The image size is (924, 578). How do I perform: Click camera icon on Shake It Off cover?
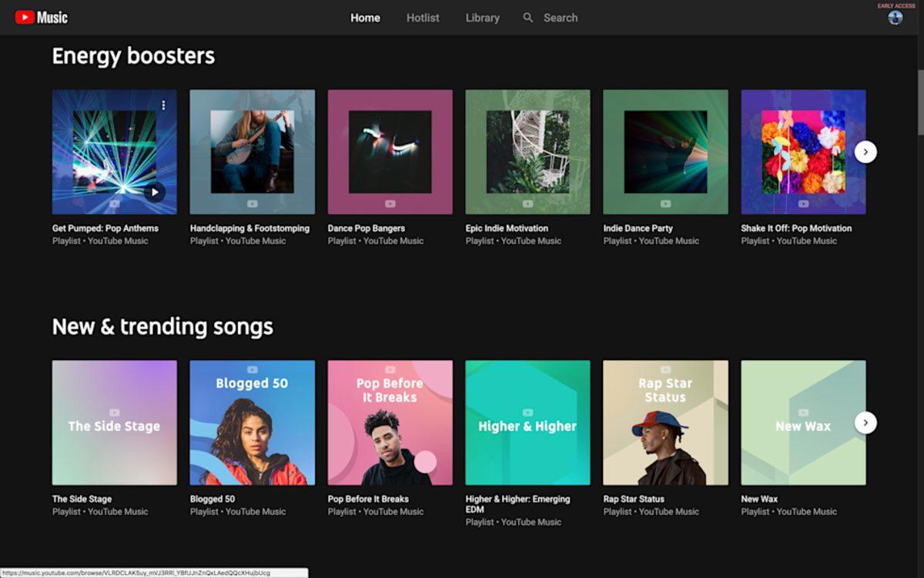pyautogui.click(x=803, y=203)
